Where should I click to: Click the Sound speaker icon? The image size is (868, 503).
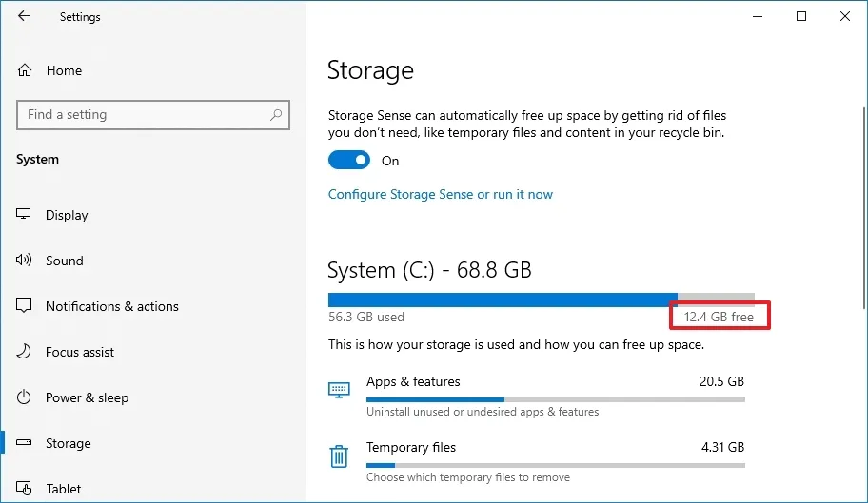(x=24, y=260)
